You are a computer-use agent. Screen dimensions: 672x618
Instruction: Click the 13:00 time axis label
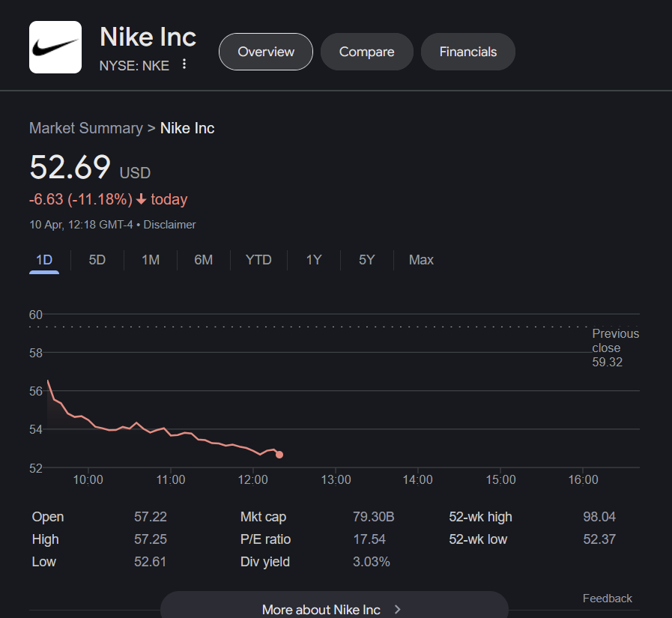click(336, 479)
